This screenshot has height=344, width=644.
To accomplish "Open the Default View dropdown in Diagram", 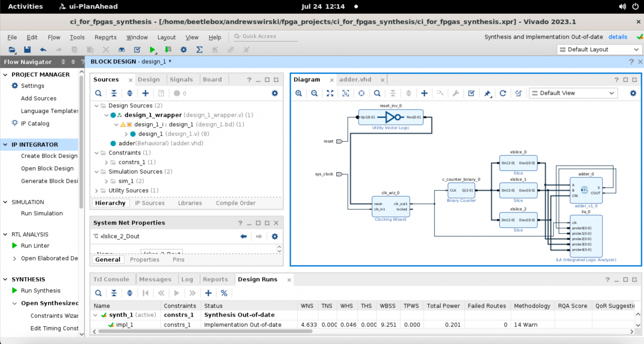I will coord(573,93).
